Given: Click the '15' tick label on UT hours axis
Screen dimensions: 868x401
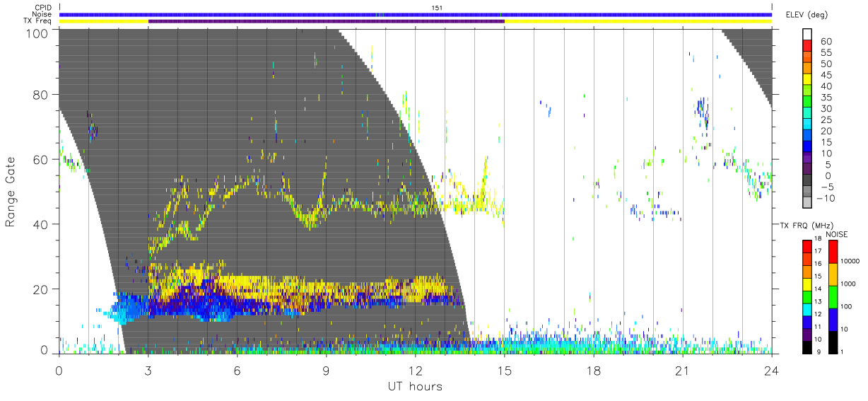Looking at the screenshot, I should 505,369.
